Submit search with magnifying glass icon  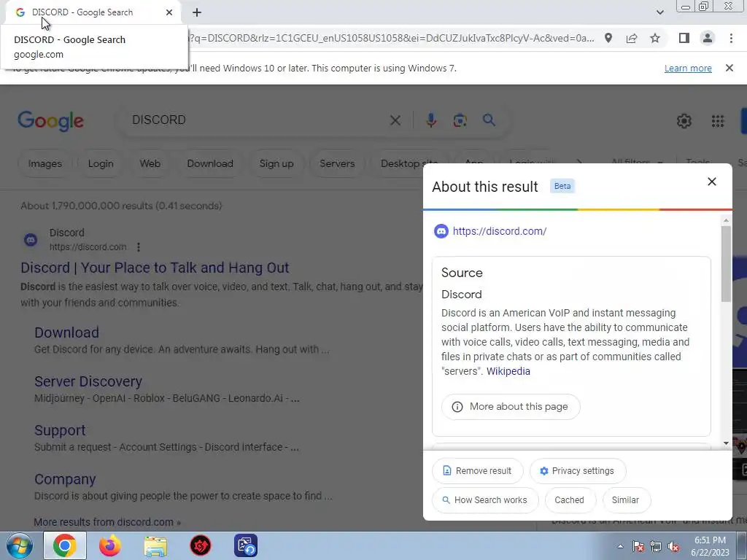(489, 120)
